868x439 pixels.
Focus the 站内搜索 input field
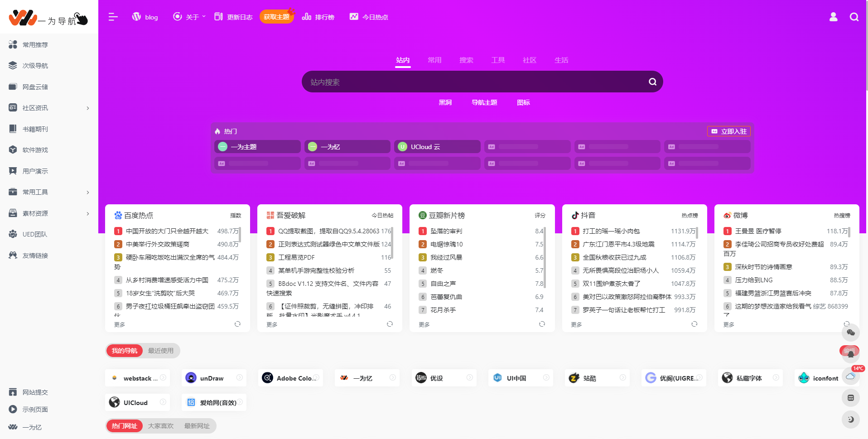476,82
